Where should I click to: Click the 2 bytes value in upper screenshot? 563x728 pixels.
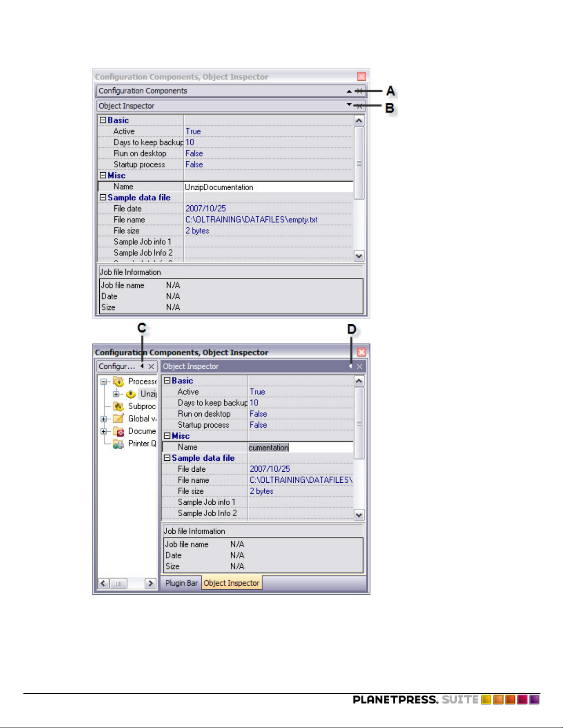pos(197,231)
